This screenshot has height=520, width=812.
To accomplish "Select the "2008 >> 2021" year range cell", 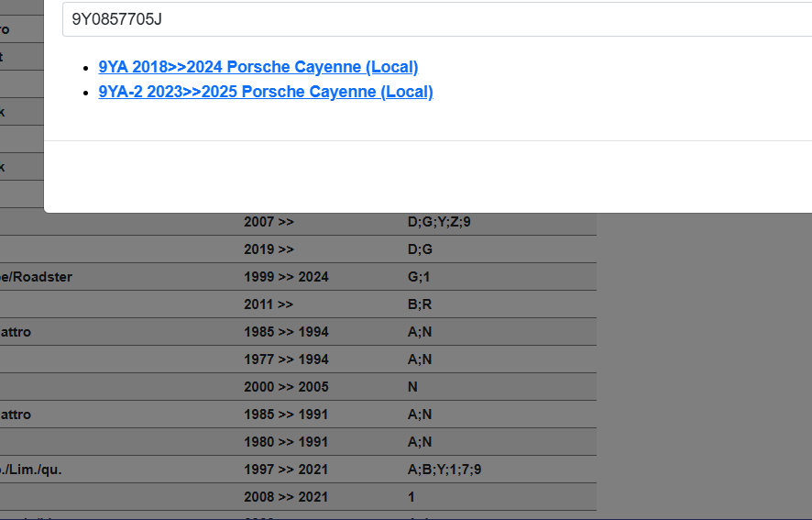I will click(x=286, y=497).
